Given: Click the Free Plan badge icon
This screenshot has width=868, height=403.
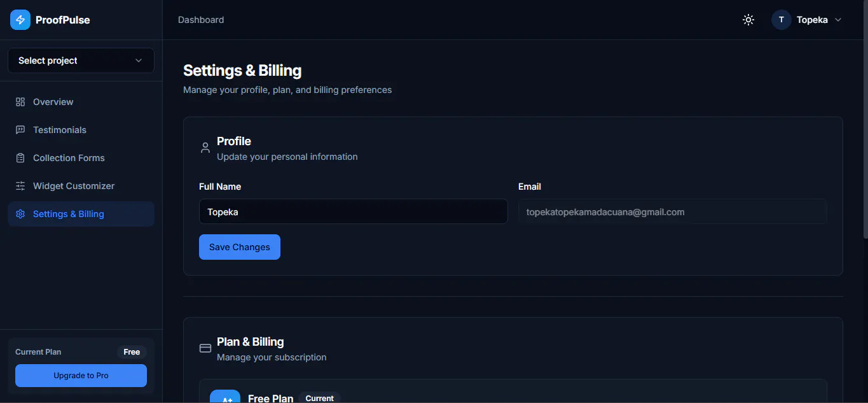Looking at the screenshot, I should (x=225, y=396).
